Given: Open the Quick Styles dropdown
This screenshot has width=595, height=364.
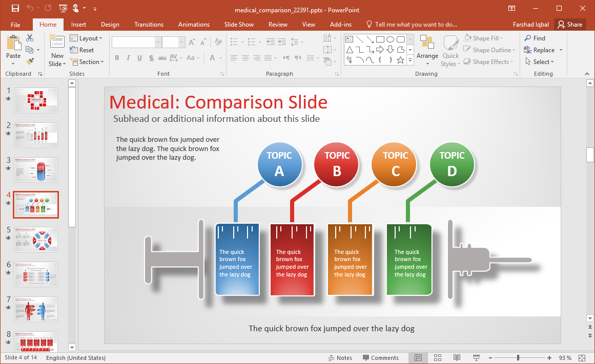Looking at the screenshot, I should click(x=450, y=50).
